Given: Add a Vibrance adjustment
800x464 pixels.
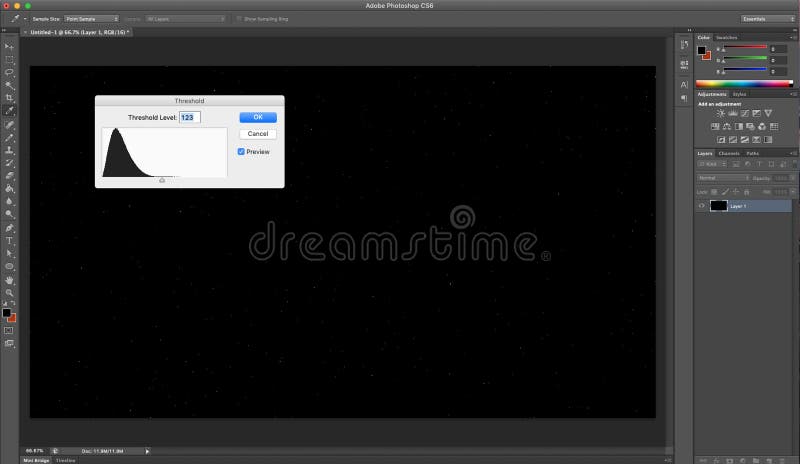Looking at the screenshot, I should tap(768, 113).
